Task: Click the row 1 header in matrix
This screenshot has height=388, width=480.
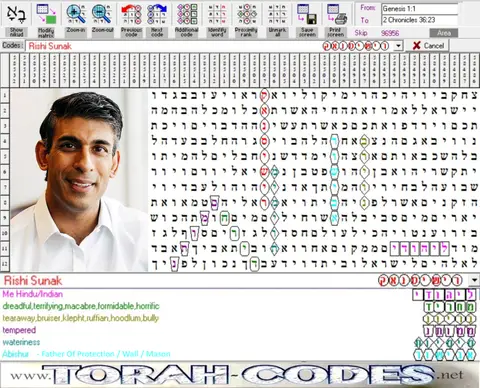Action: tap(5, 96)
